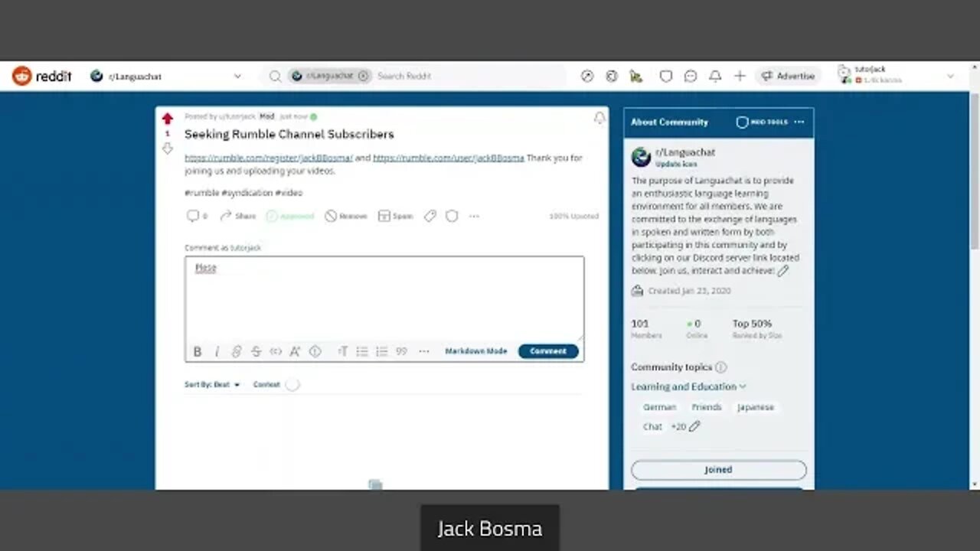Open the Moderation shield icon in header
The width and height of the screenshot is (980, 551).
666,76
